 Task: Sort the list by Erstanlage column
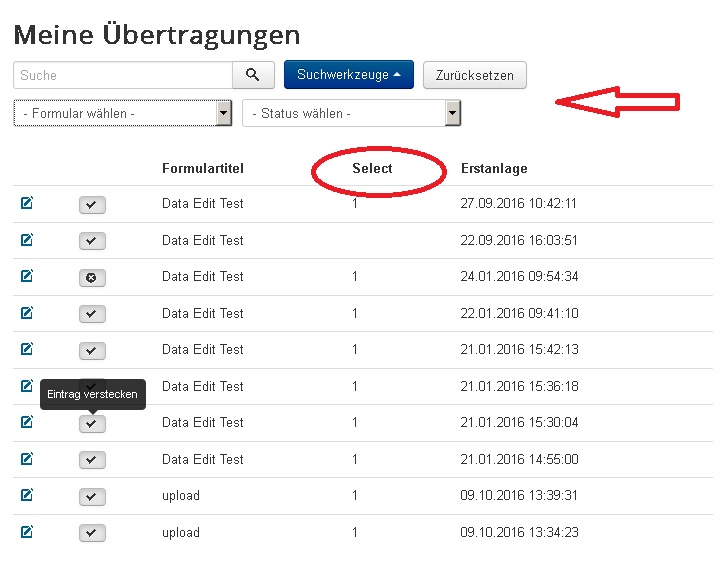pyautogui.click(x=493, y=168)
